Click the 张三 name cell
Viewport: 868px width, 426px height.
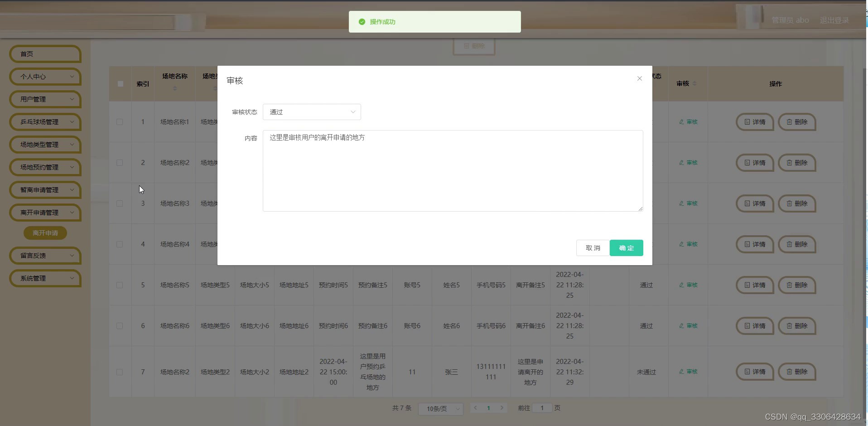point(451,372)
